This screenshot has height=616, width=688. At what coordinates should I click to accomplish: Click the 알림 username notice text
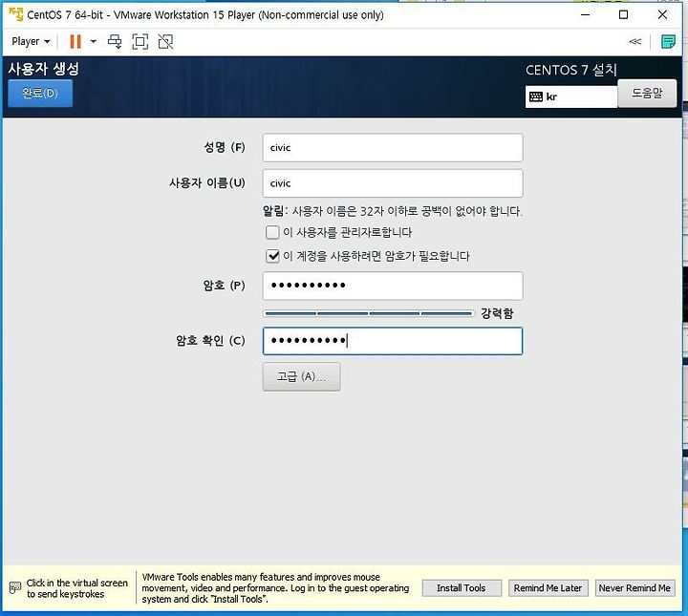coord(393,211)
